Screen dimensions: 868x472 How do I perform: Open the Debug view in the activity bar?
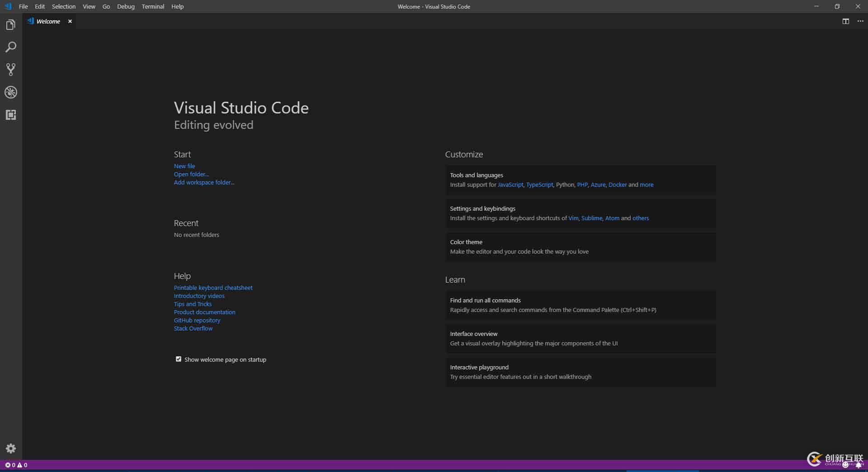pos(11,92)
